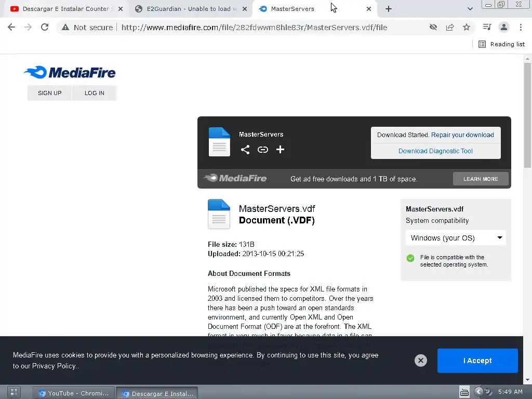Select the MasterServers tab
532x399 pixels.
[x=292, y=9]
